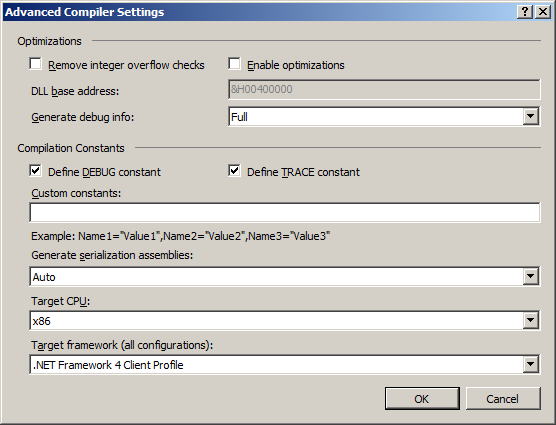
Task: Click the Enable optimizations label text
Action: tap(296, 65)
